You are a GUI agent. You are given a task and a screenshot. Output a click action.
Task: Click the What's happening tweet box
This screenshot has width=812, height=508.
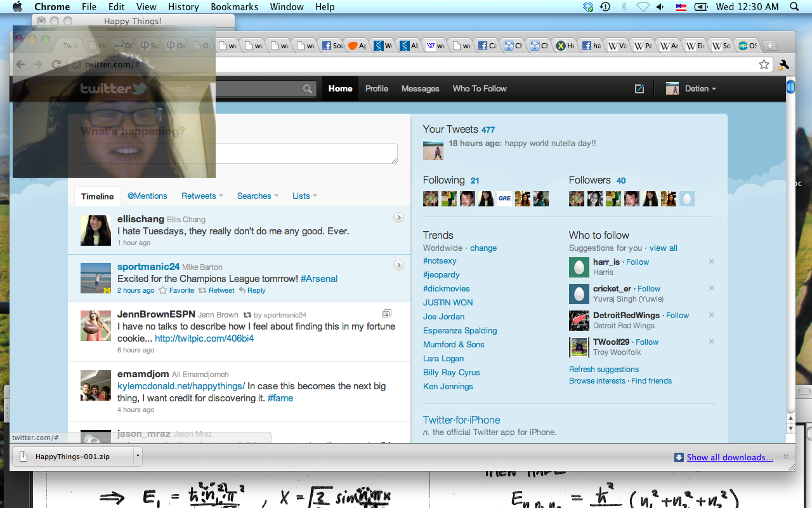point(239,153)
